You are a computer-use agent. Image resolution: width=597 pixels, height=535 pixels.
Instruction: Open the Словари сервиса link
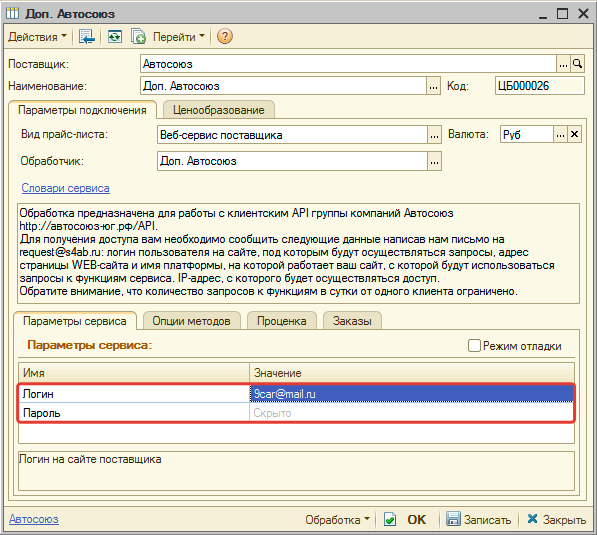65,188
